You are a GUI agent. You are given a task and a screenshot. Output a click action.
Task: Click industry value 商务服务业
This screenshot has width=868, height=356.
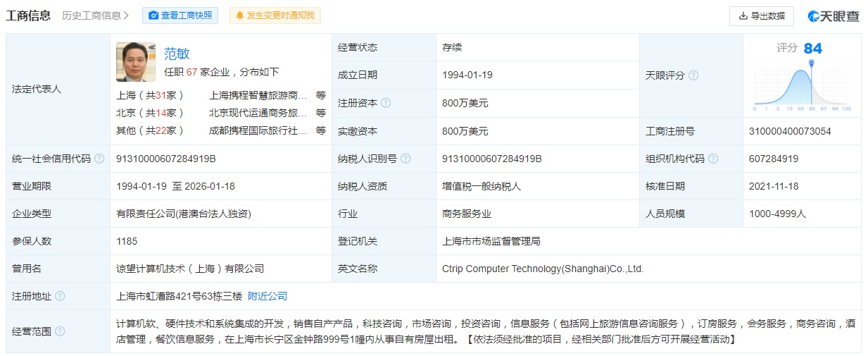coord(467,214)
